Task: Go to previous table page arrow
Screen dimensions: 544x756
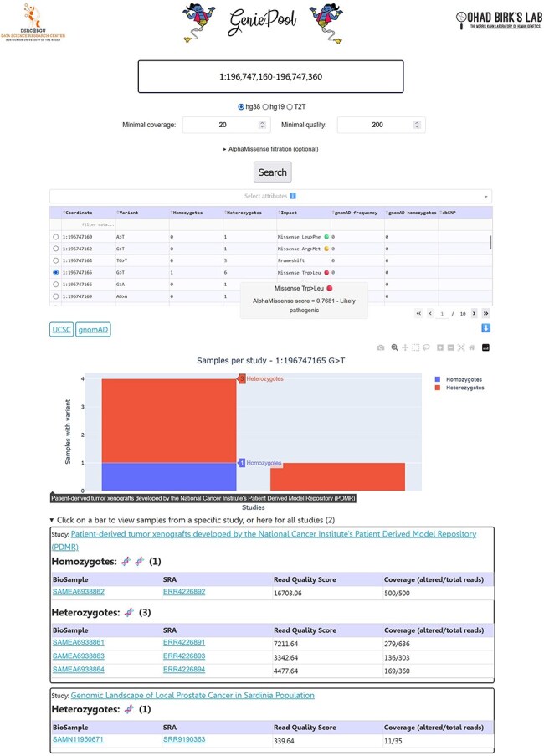Action: click(430, 313)
